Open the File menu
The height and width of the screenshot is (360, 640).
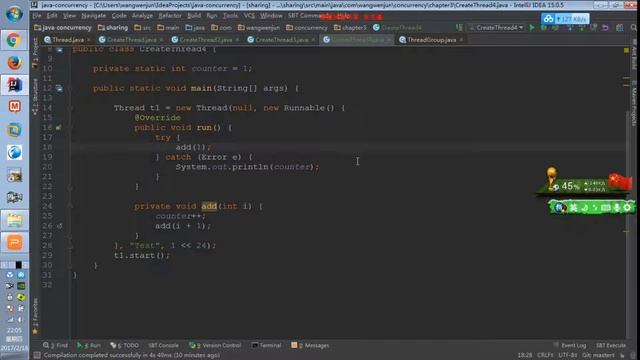(37, 16)
